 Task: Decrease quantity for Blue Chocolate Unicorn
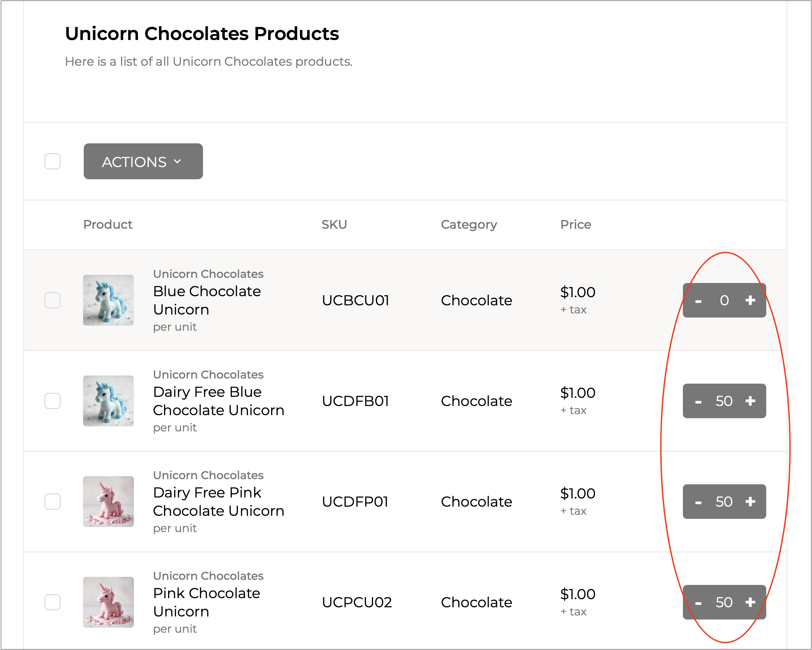point(698,301)
